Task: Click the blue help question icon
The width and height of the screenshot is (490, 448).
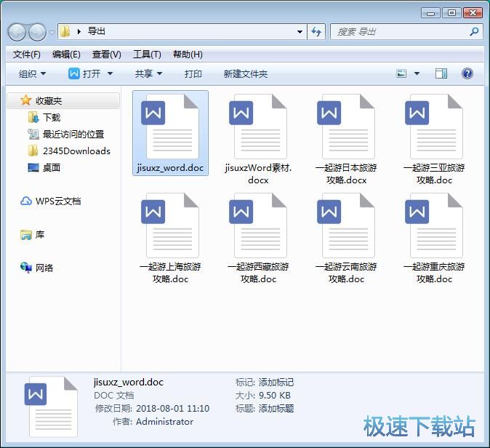Action: coord(467,73)
